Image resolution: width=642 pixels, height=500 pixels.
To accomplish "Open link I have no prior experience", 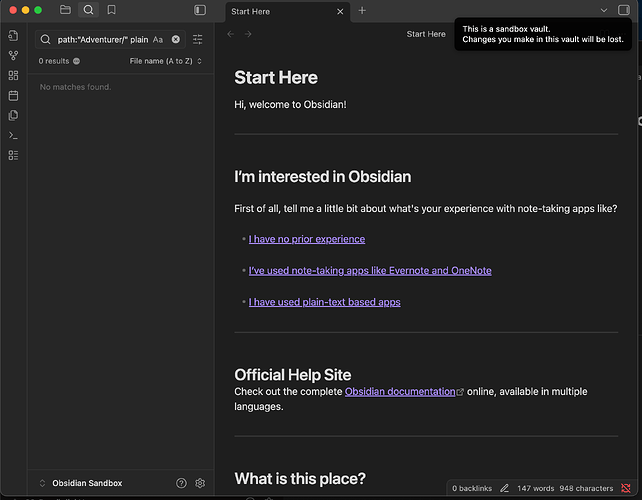I will (307, 239).
